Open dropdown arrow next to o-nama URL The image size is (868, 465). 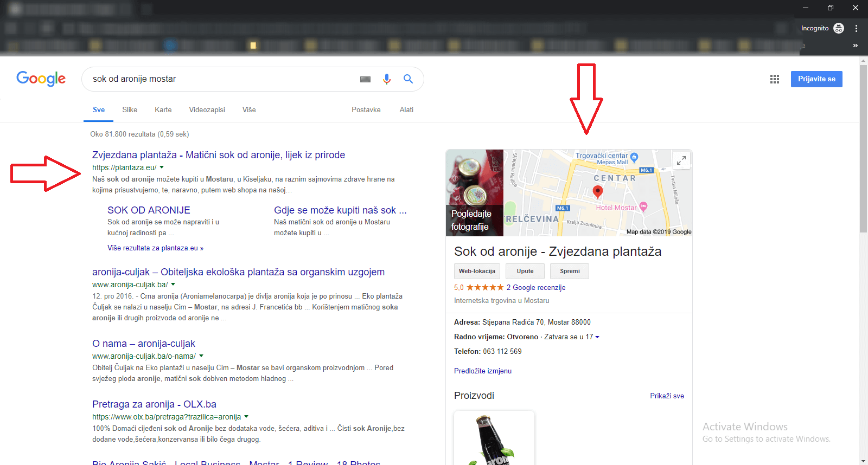pos(201,356)
